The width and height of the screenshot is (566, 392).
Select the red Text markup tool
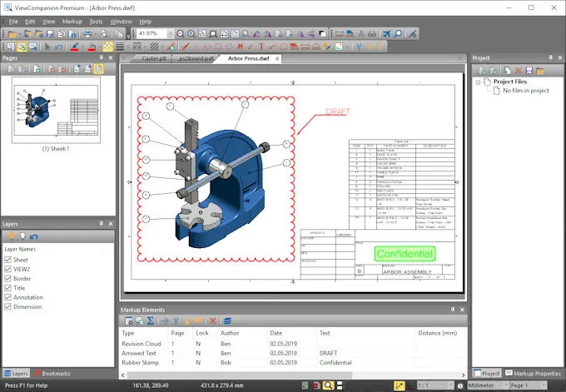pyautogui.click(x=261, y=47)
